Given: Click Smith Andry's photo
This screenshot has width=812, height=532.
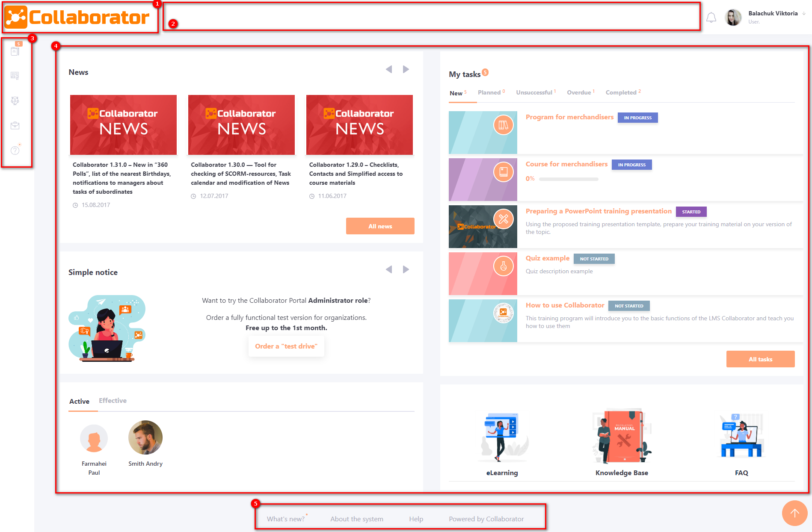Looking at the screenshot, I should 145,437.
